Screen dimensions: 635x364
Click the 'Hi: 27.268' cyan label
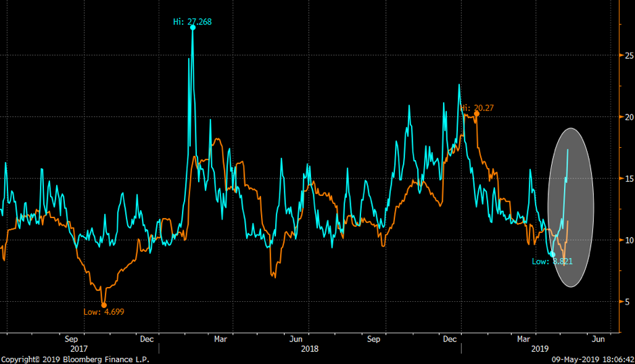[192, 22]
